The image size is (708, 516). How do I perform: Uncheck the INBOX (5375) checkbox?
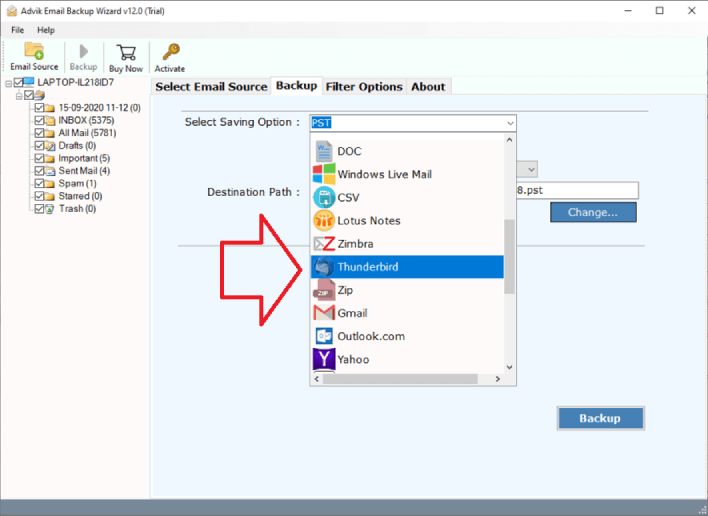pyautogui.click(x=39, y=121)
